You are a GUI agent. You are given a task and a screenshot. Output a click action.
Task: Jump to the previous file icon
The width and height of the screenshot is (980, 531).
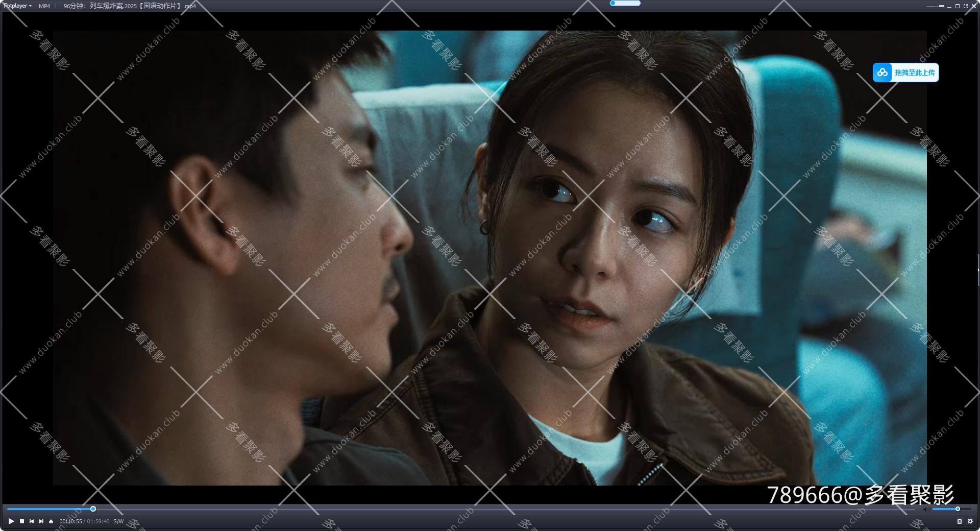click(32, 522)
